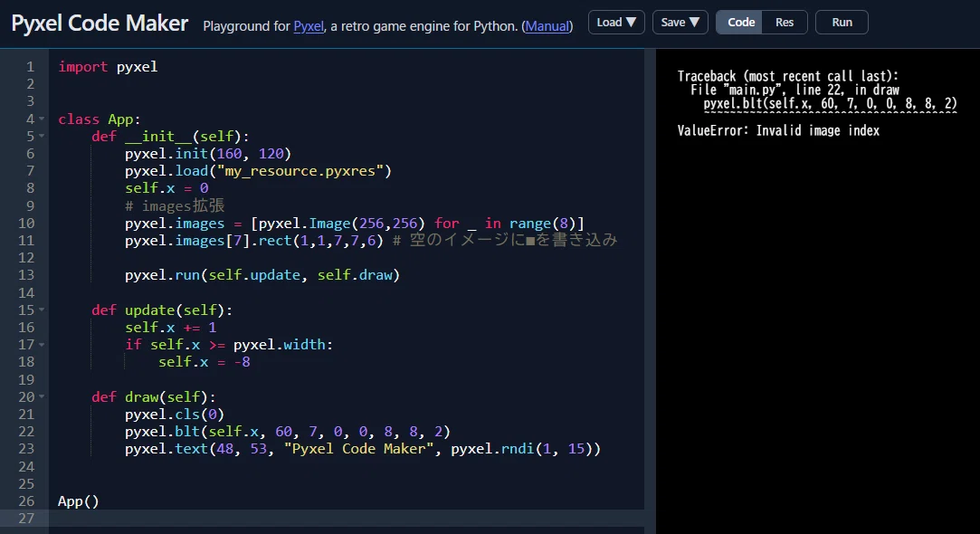Image resolution: width=980 pixels, height=534 pixels.
Task: Open the Load dropdown menu
Action: [616, 23]
